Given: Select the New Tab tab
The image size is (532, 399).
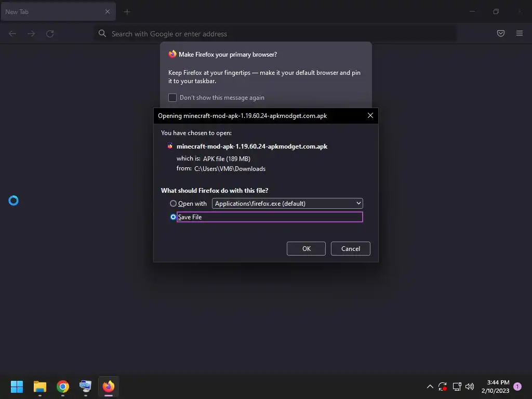Looking at the screenshot, I should (x=58, y=11).
